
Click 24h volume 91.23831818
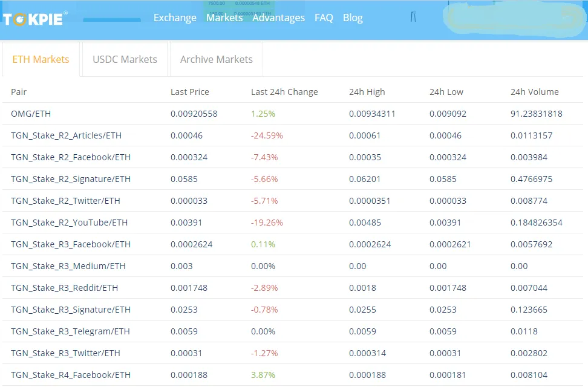(x=536, y=114)
